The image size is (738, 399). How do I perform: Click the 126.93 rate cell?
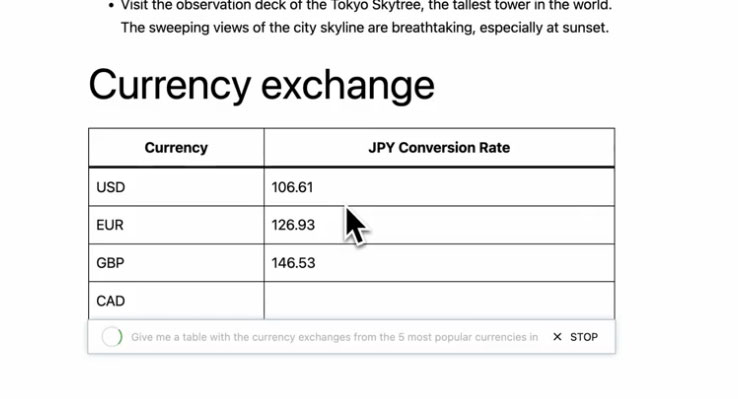click(439, 225)
